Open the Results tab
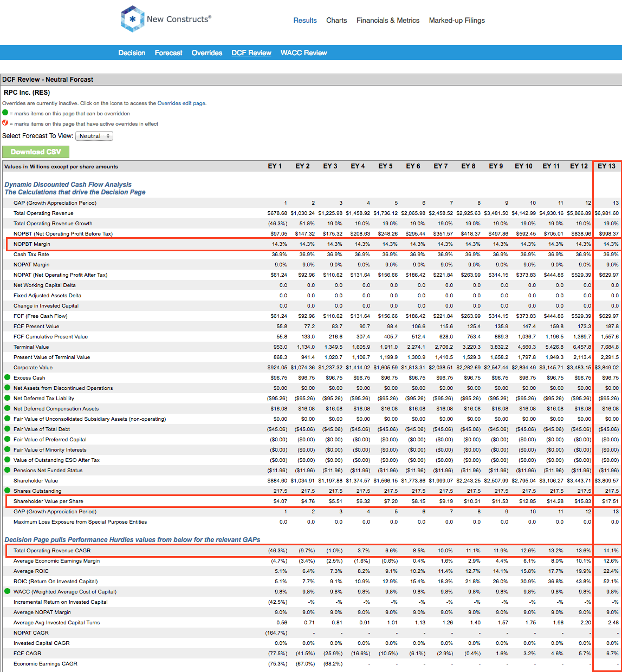Image resolution: width=622 pixels, height=672 pixels. [x=305, y=20]
